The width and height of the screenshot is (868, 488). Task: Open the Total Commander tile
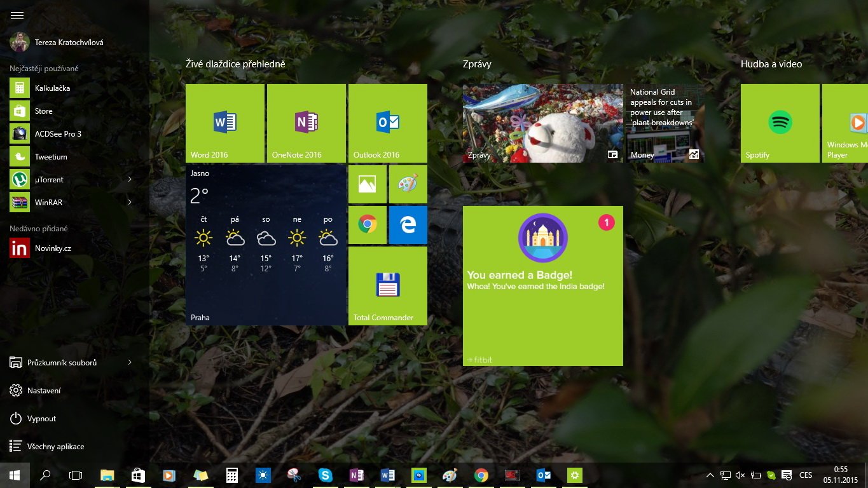(x=388, y=286)
